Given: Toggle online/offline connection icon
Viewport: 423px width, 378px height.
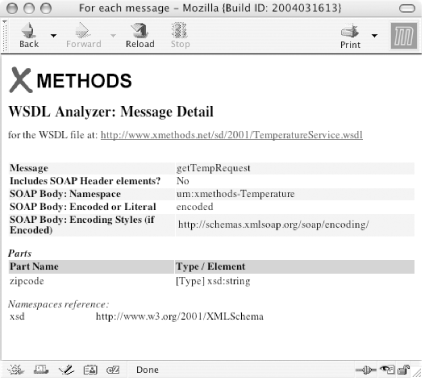Looking at the screenshot, I should [x=366, y=370].
